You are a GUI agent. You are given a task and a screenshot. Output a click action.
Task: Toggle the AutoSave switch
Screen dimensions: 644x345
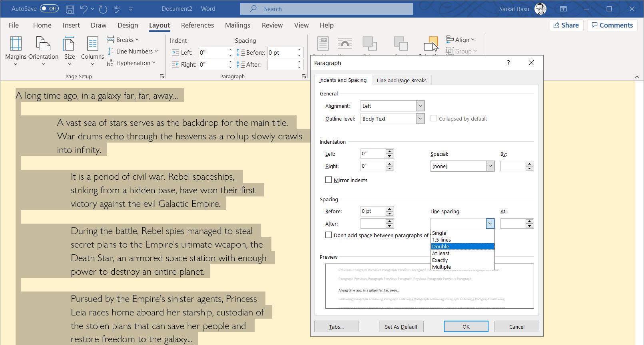coord(49,9)
